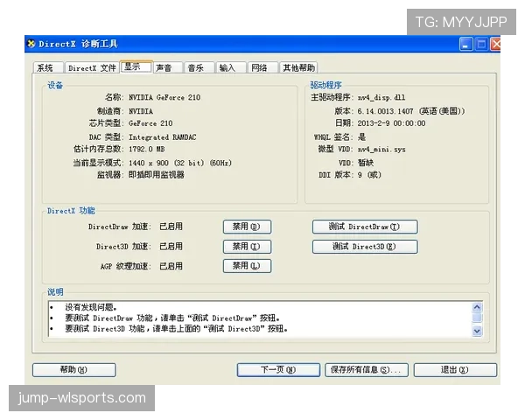Click the VDD value 暂缺
525x420 pixels.
point(365,163)
